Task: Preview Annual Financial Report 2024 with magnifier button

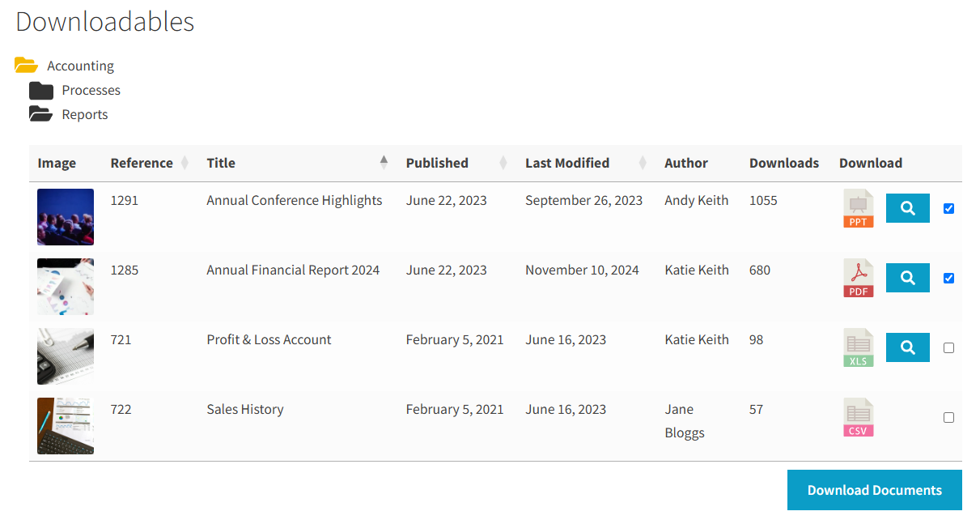Action: coord(907,279)
